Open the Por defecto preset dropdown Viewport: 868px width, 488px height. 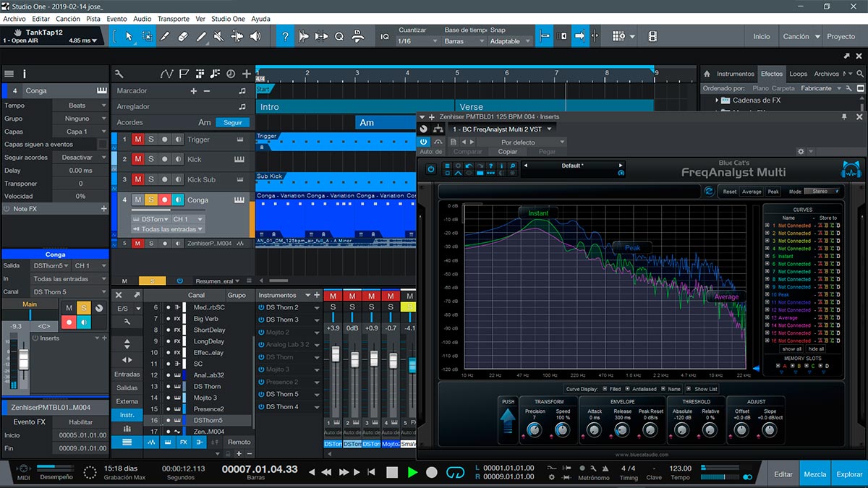click(522, 142)
